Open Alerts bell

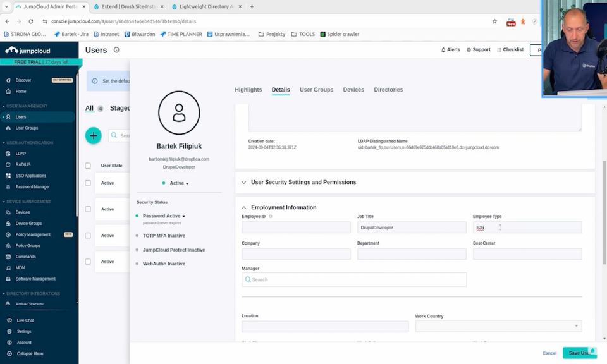pos(451,49)
